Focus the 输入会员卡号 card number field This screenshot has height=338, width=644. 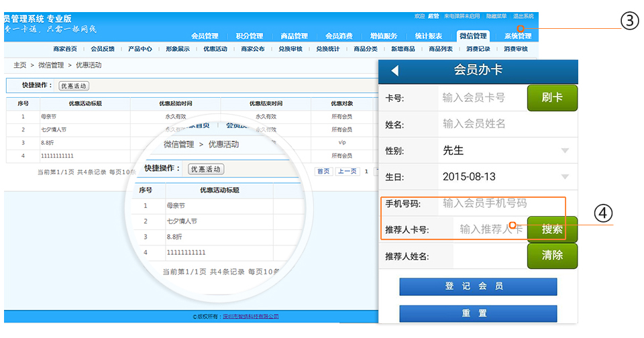(482, 98)
